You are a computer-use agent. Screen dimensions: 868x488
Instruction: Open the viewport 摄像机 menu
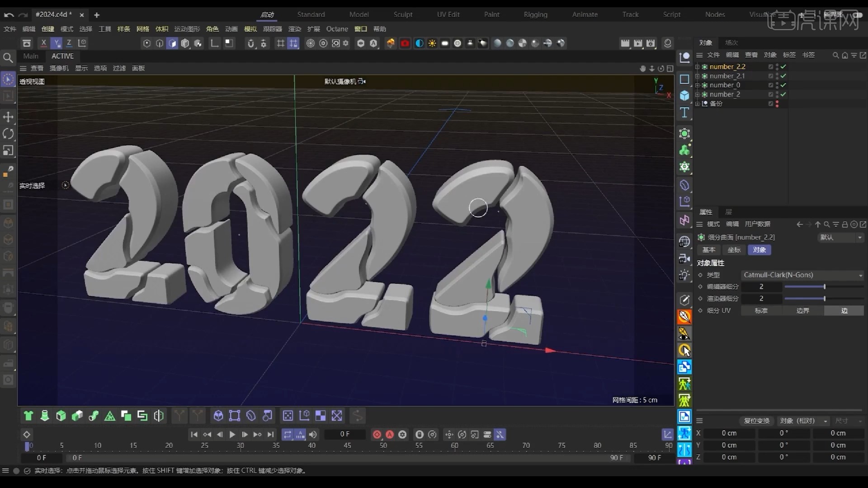point(59,68)
